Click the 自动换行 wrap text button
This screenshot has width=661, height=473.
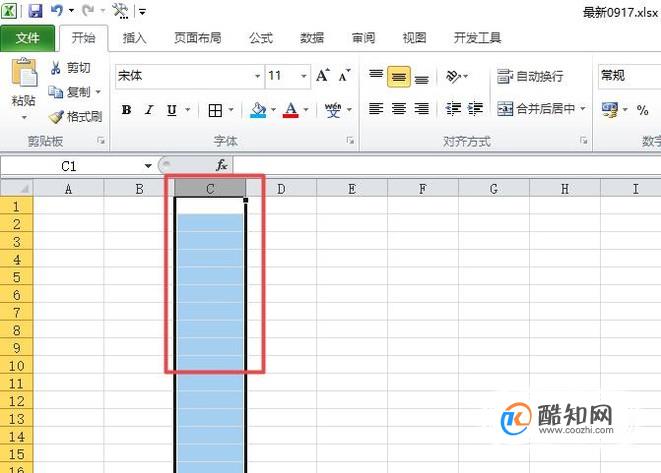(530, 76)
